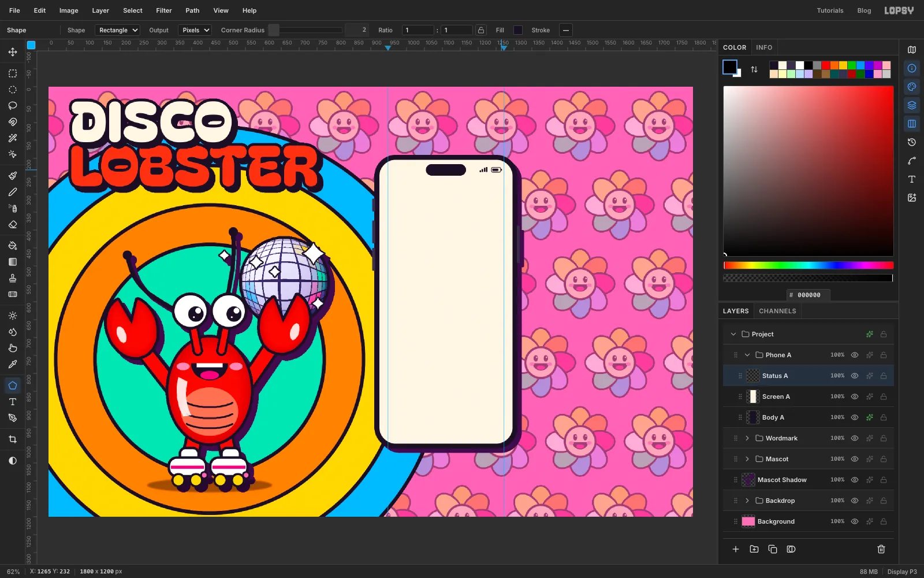Select the Hand pan tool
Screen dimensions: 924x578
click(x=13, y=348)
